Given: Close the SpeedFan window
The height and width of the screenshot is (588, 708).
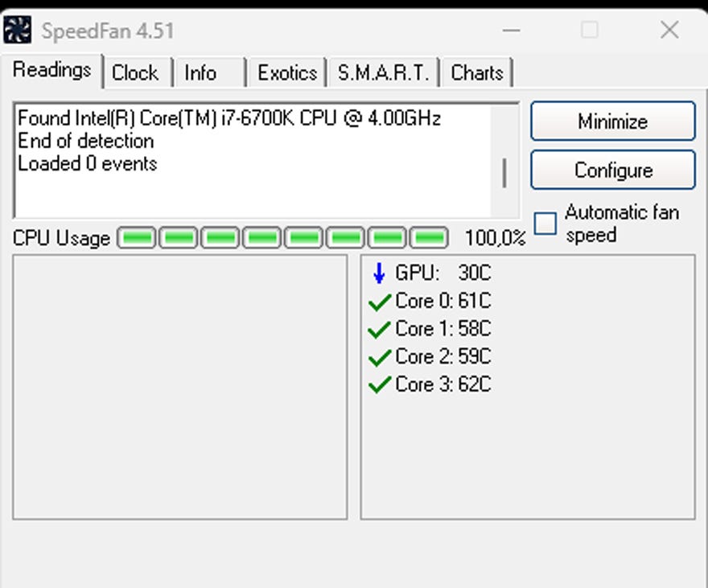Looking at the screenshot, I should [669, 31].
